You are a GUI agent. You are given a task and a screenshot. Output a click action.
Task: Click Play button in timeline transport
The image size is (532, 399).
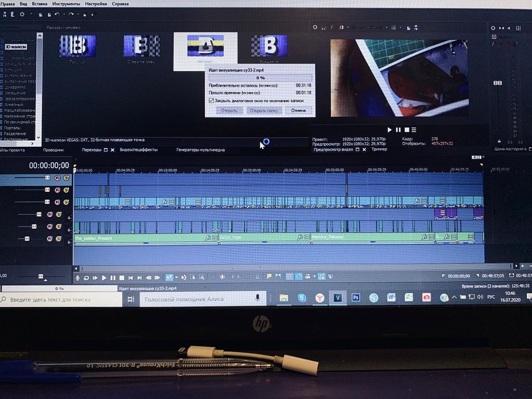coord(104,277)
